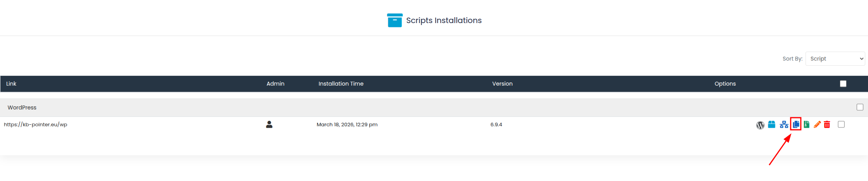This screenshot has height=181, width=868.
Task: Create staging using the network icon
Action: pyautogui.click(x=784, y=125)
